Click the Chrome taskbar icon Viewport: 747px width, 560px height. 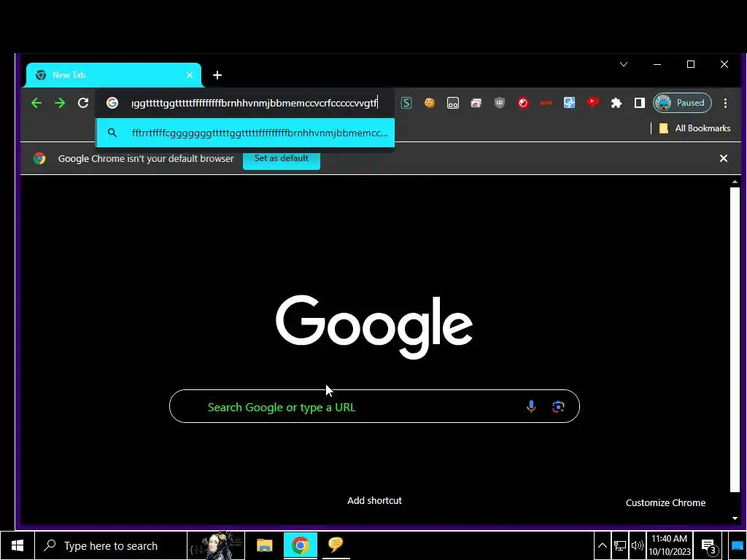[x=300, y=545]
